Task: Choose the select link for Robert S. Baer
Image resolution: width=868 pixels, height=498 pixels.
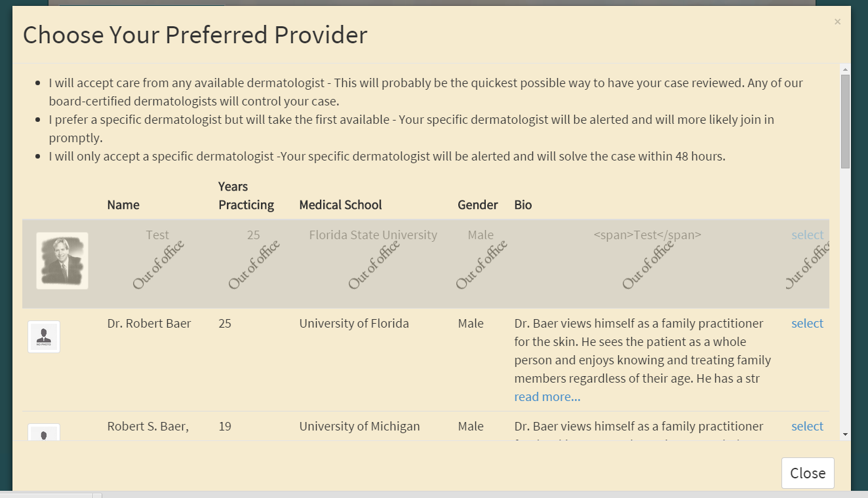Action: [x=807, y=427]
